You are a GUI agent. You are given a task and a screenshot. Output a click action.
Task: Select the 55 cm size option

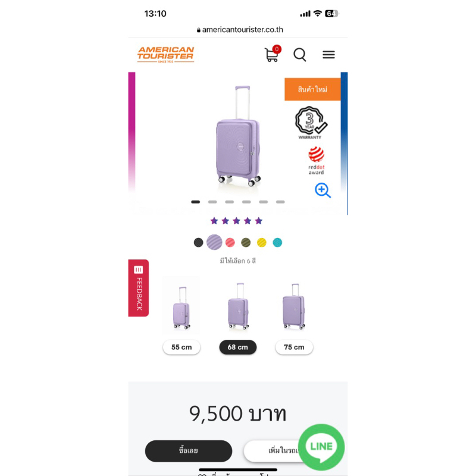181,347
